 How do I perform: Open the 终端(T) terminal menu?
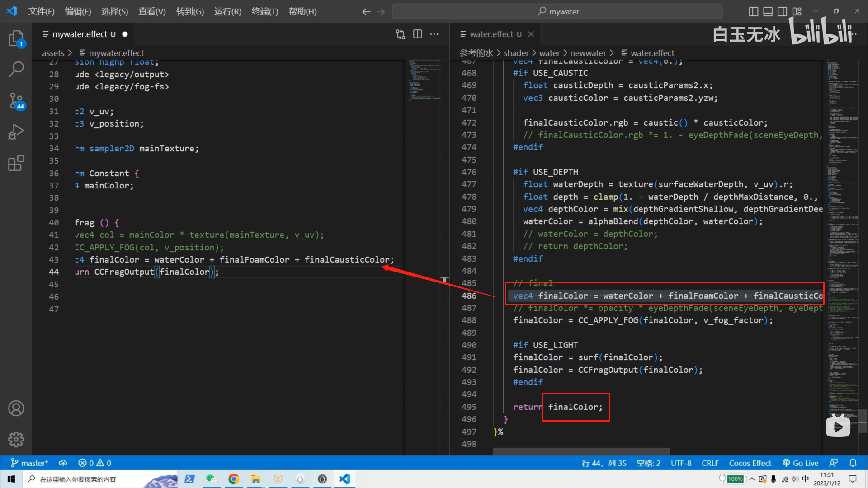coord(264,11)
